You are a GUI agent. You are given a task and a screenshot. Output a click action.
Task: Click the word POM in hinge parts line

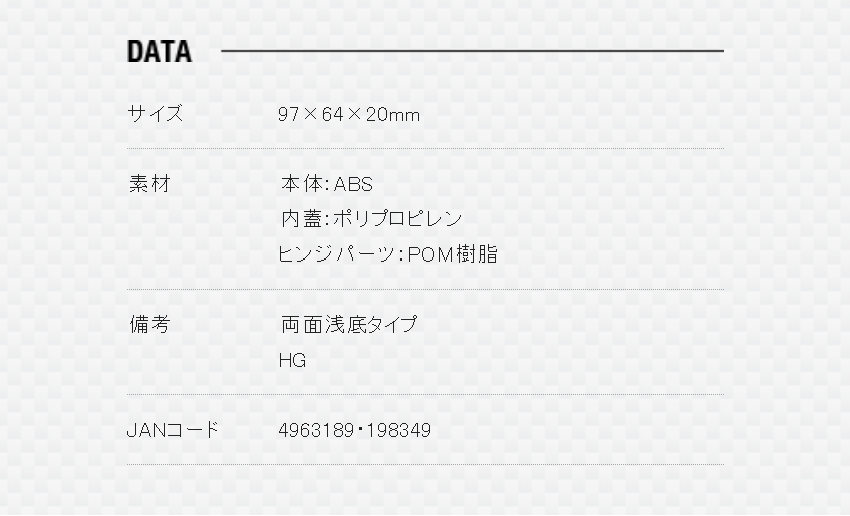(x=430, y=254)
